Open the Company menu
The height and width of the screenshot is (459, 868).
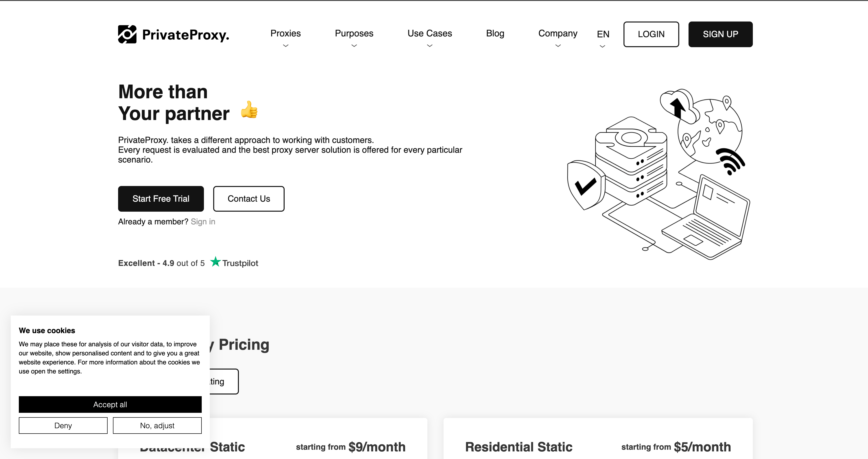(x=558, y=38)
